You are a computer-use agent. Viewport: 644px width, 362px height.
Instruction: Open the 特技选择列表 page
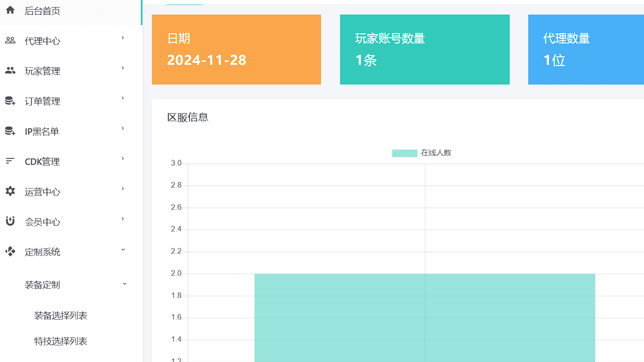(x=60, y=341)
